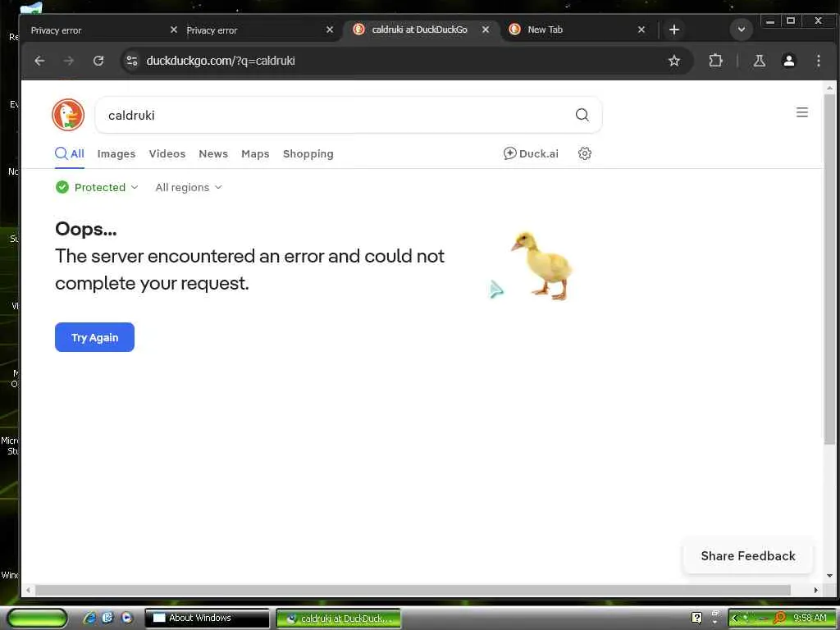Image resolution: width=840 pixels, height=630 pixels.
Task: Switch to Images results
Action: pyautogui.click(x=116, y=154)
